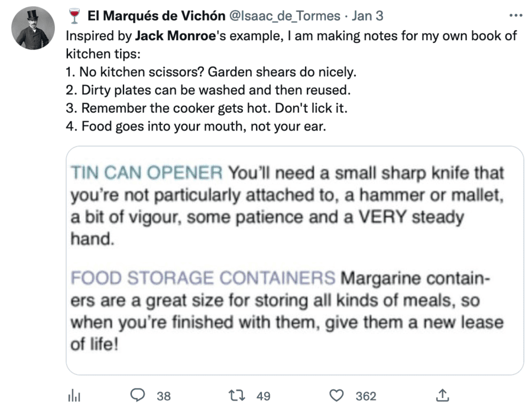The image size is (532, 408).
Task: Click the 'Food goes into your mouth' line
Action: tap(195, 126)
